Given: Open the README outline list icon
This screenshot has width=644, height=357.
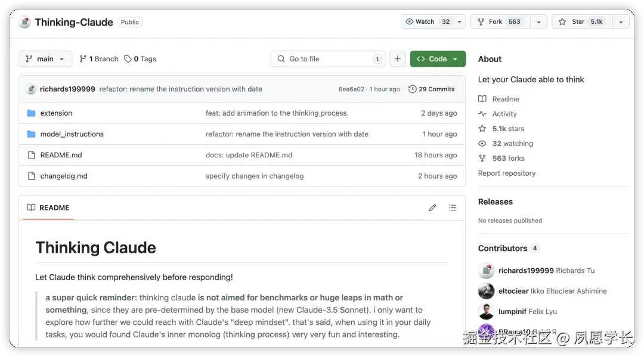Looking at the screenshot, I should click(453, 208).
